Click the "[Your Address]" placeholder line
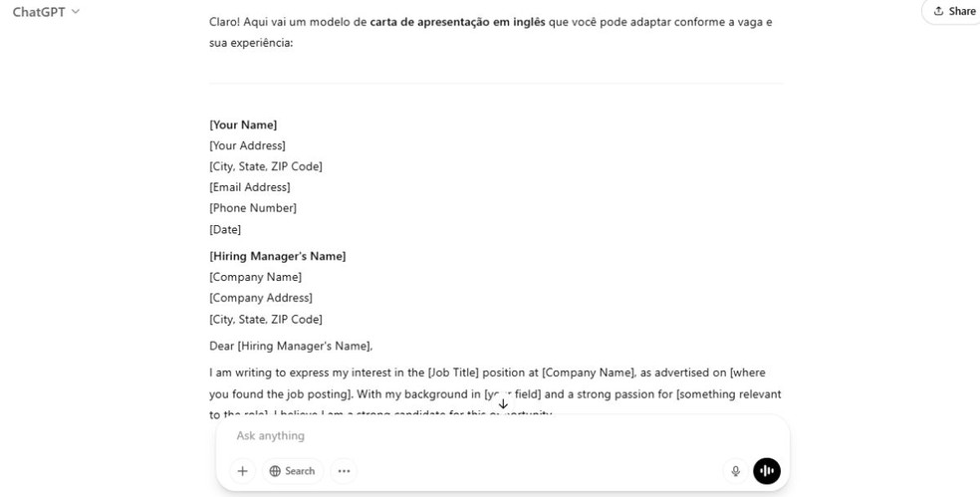Image resolution: width=980 pixels, height=497 pixels. (247, 145)
